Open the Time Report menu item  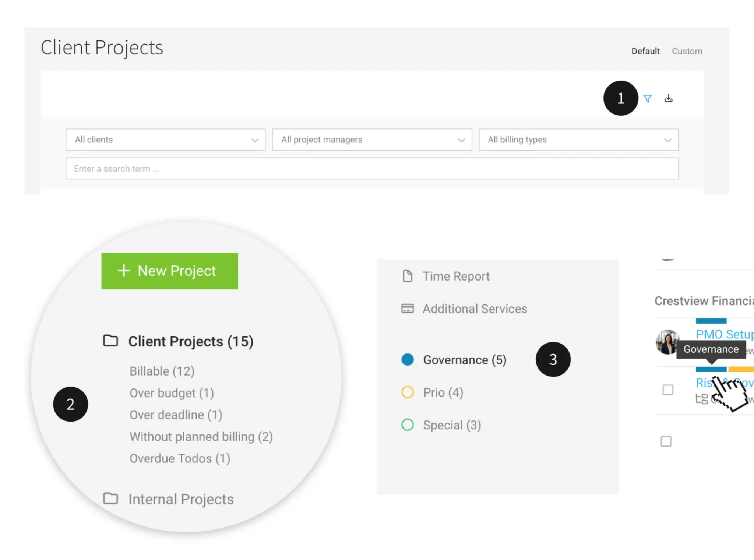pos(456,276)
